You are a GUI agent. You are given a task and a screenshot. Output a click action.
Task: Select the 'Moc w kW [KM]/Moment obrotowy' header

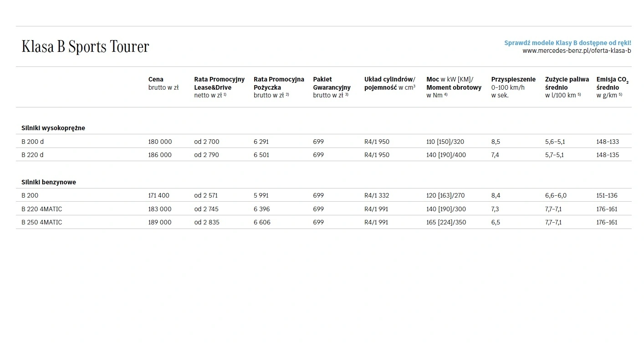454,87
